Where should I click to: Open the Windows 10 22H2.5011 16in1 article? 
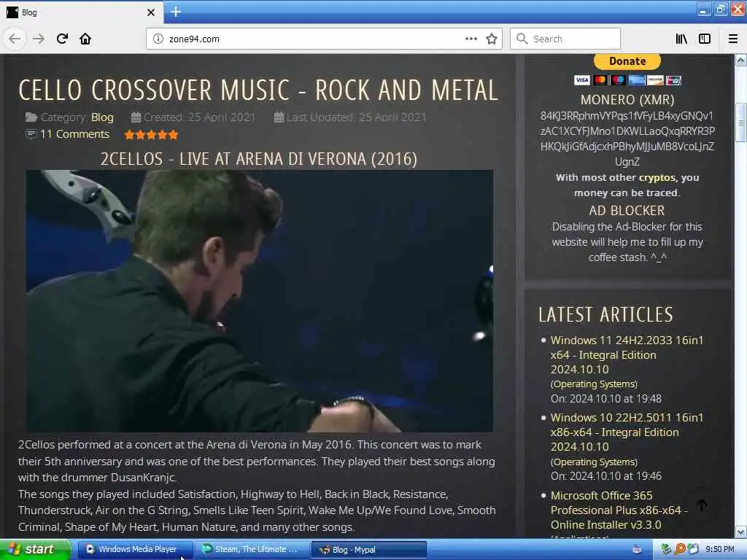coord(627,432)
